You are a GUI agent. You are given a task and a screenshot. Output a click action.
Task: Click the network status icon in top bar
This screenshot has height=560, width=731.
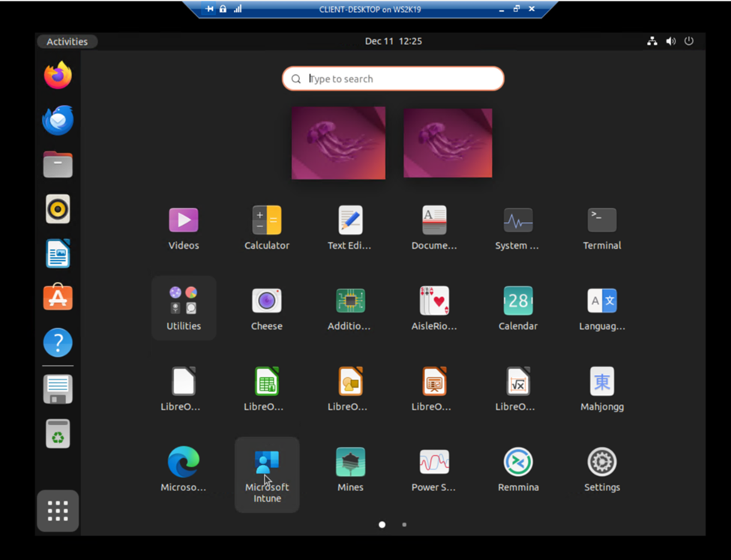(652, 41)
